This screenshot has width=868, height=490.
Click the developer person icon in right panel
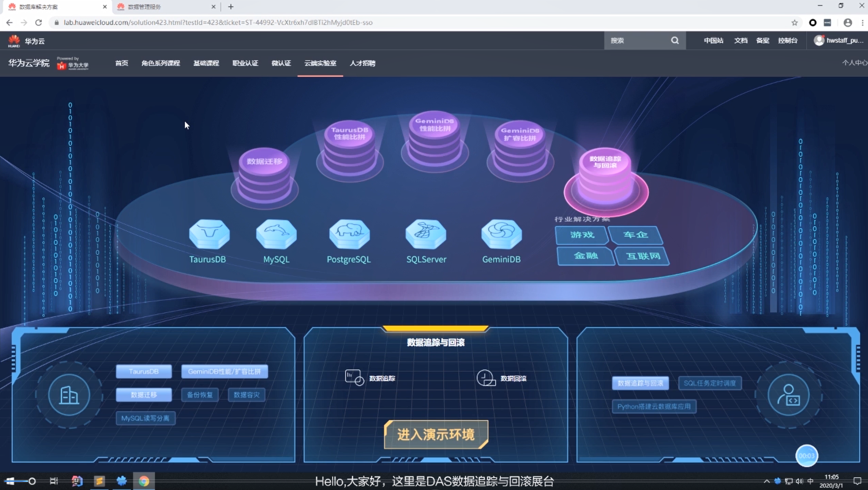[x=788, y=395]
